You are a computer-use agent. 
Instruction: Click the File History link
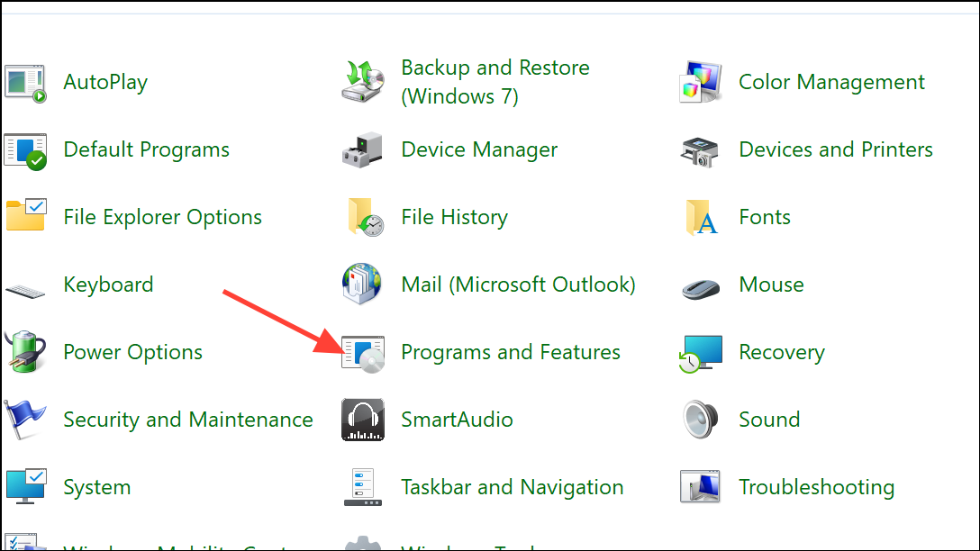[454, 217]
